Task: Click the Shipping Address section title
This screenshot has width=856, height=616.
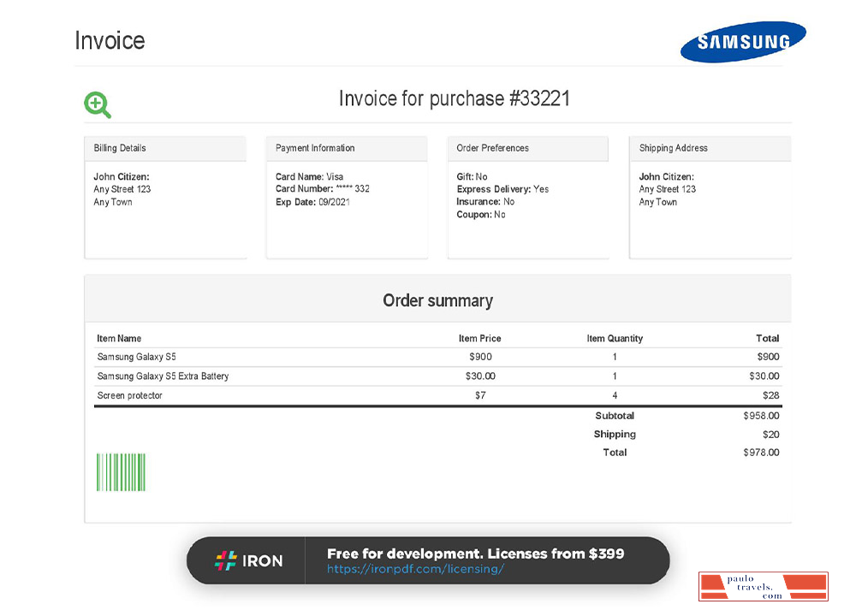Action: 674,147
